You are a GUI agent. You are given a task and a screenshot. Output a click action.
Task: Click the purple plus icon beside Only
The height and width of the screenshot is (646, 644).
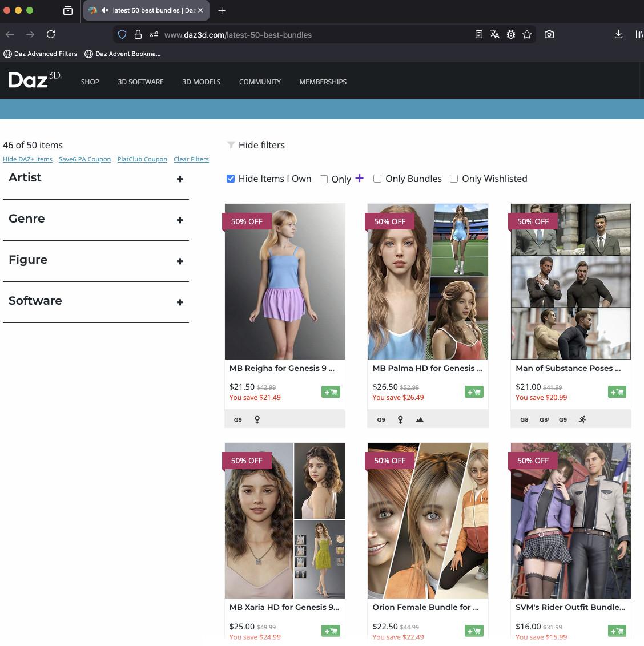(x=360, y=178)
